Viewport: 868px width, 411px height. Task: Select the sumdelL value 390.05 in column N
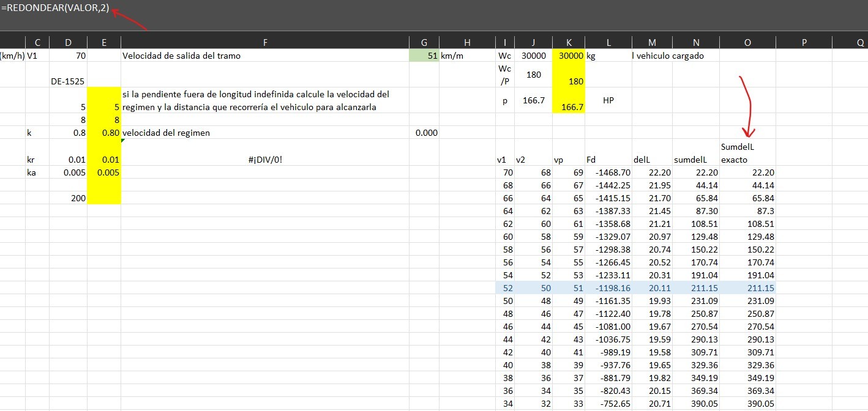(696, 404)
